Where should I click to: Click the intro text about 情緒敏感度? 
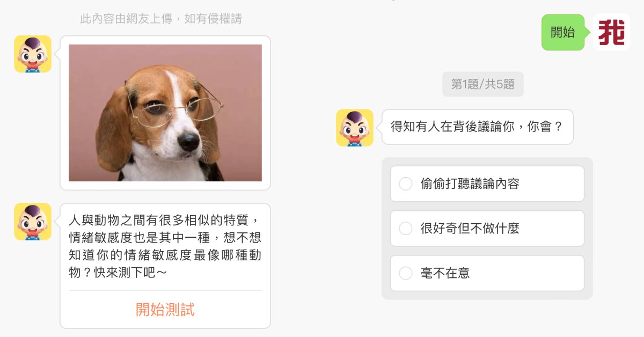pyautogui.click(x=165, y=246)
